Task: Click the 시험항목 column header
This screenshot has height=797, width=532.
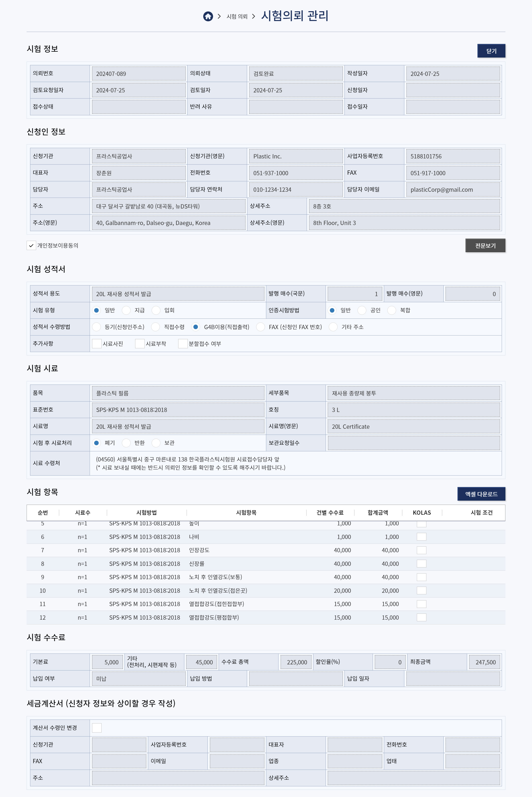Action: pos(246,513)
